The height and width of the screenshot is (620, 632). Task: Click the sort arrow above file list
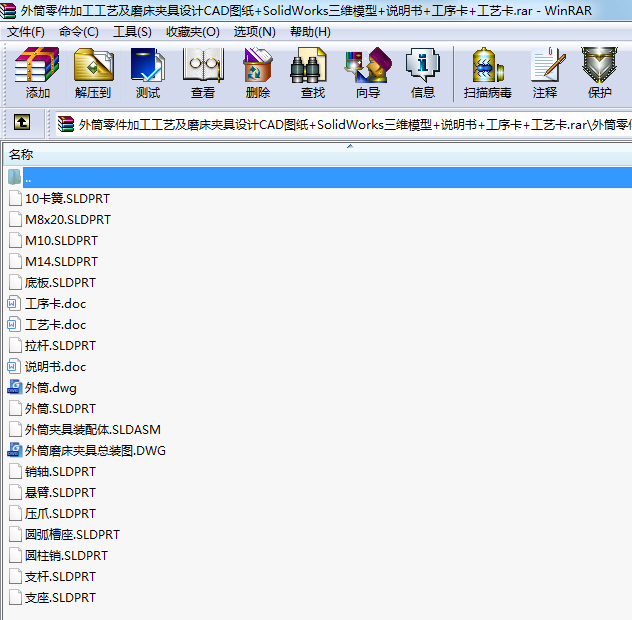click(x=350, y=146)
